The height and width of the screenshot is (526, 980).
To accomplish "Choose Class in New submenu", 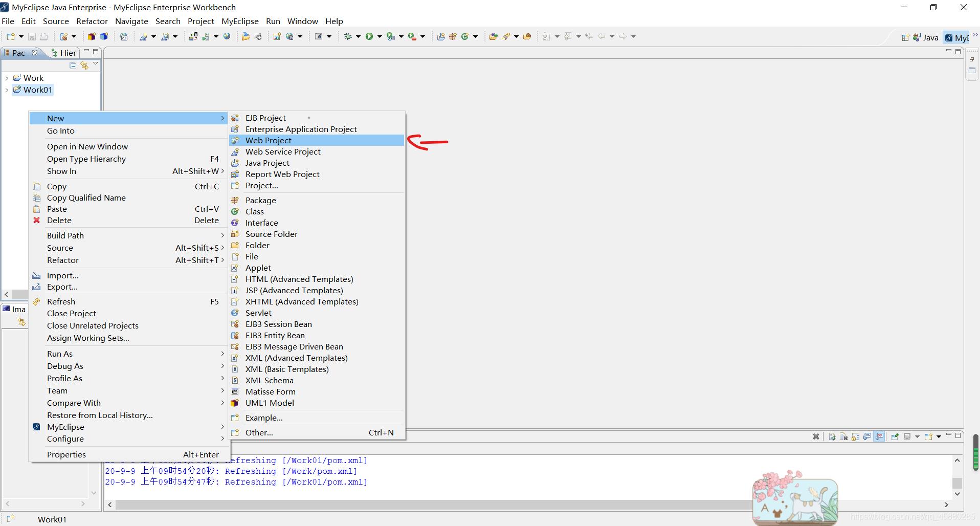I will tap(317, 211).
